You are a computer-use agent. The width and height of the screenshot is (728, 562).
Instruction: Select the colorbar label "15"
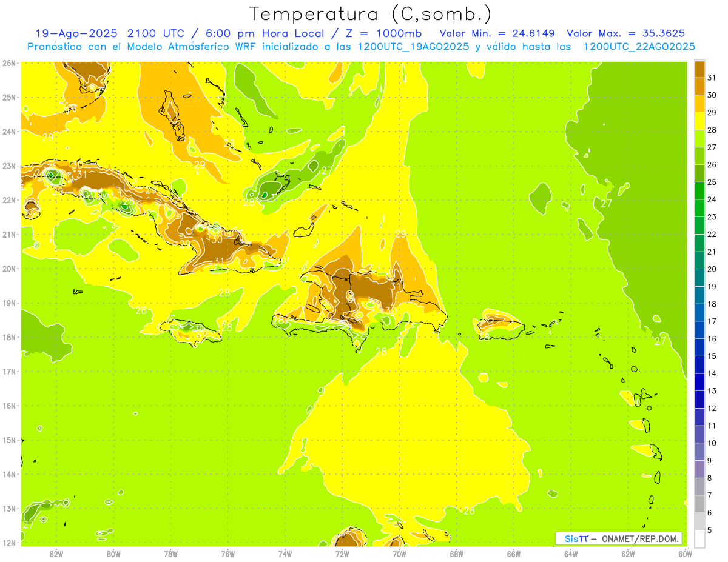(x=712, y=356)
